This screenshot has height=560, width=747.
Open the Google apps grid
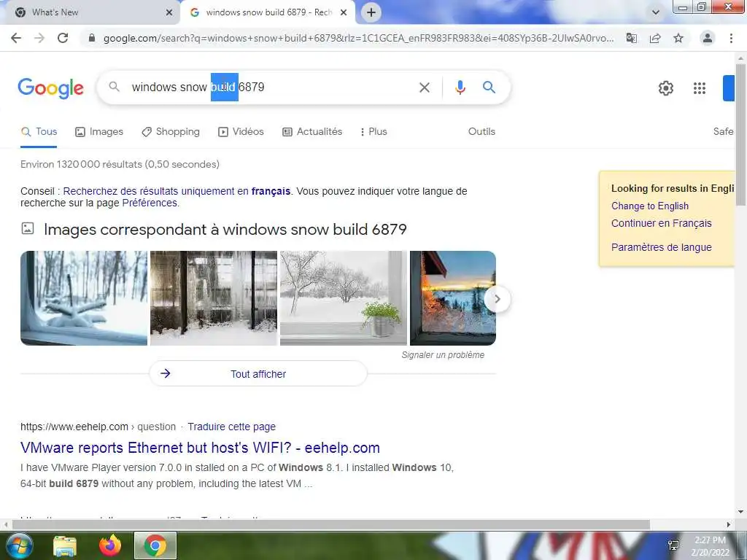[x=700, y=88]
